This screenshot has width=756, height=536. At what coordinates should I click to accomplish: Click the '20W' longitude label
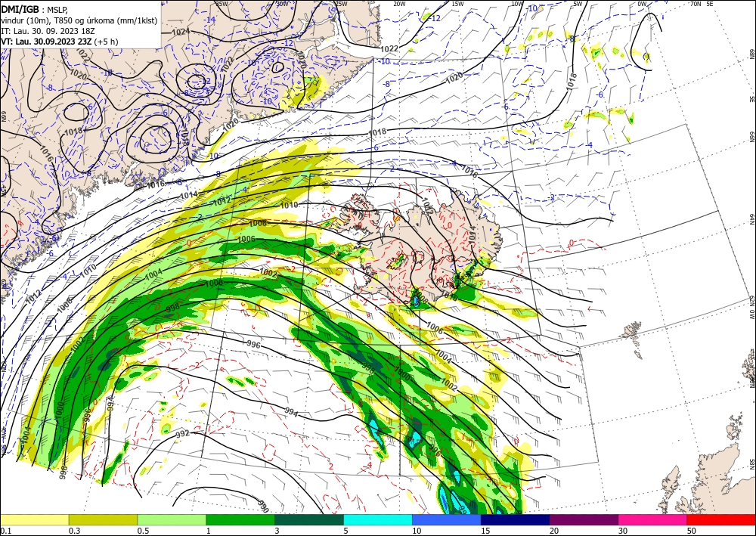click(399, 4)
